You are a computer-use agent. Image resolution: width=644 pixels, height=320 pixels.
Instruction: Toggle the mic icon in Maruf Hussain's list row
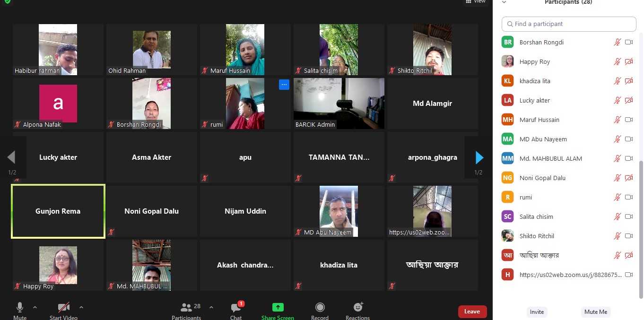click(x=617, y=120)
